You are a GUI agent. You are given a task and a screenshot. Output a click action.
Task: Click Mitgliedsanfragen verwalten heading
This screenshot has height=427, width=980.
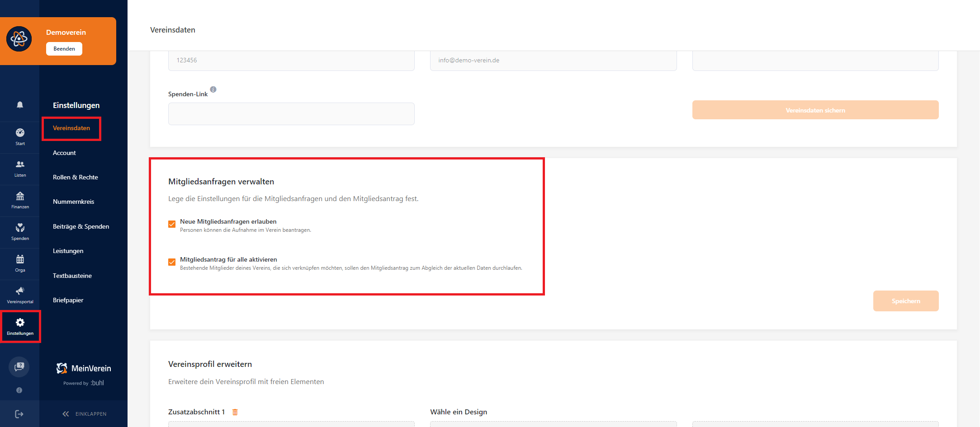pyautogui.click(x=221, y=182)
